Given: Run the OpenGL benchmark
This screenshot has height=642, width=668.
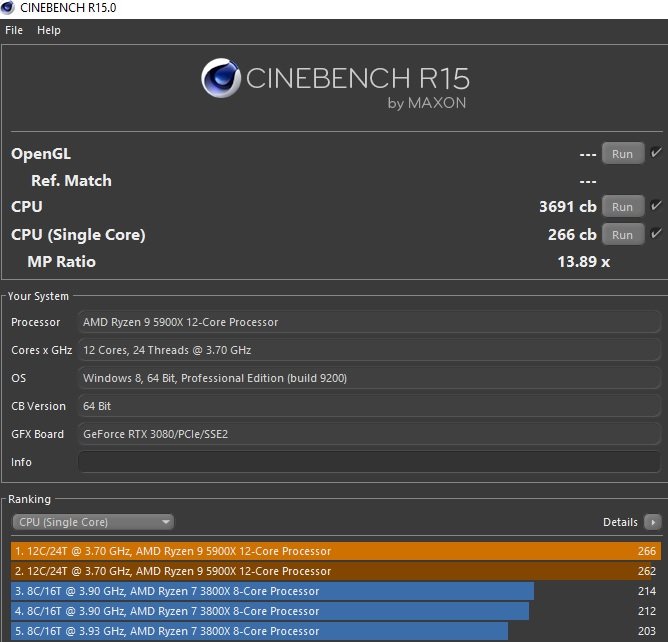Looking at the screenshot, I should [x=622, y=154].
